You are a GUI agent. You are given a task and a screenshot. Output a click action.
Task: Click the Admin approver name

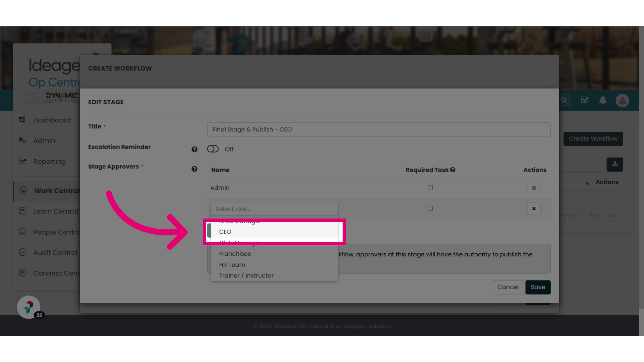(x=220, y=188)
